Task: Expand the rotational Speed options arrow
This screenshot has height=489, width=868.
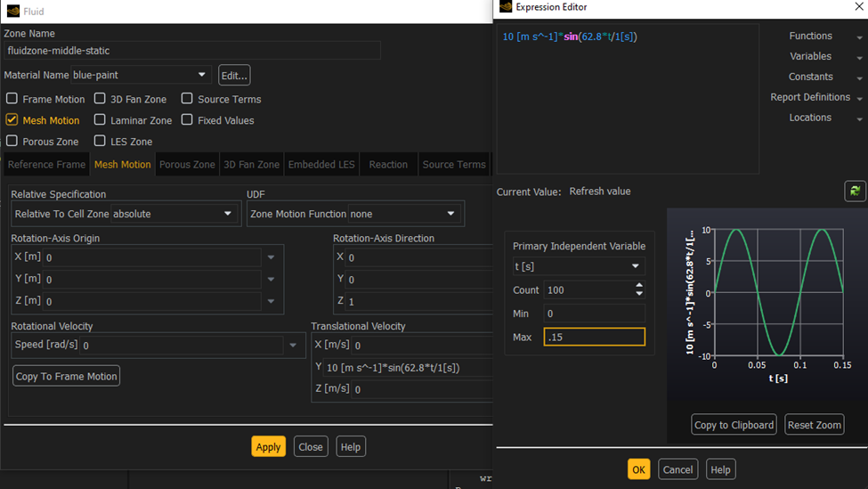Action: point(293,345)
